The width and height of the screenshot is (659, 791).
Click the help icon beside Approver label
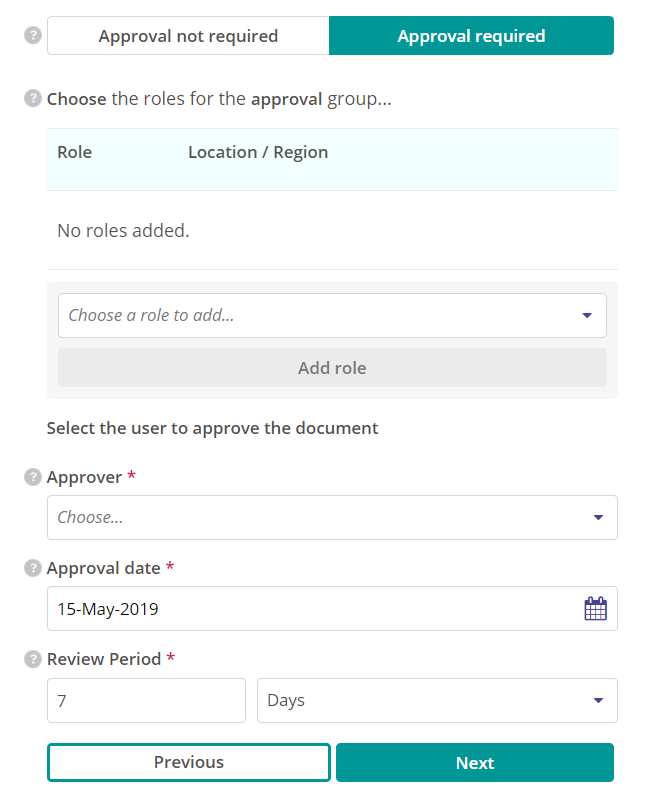33,477
